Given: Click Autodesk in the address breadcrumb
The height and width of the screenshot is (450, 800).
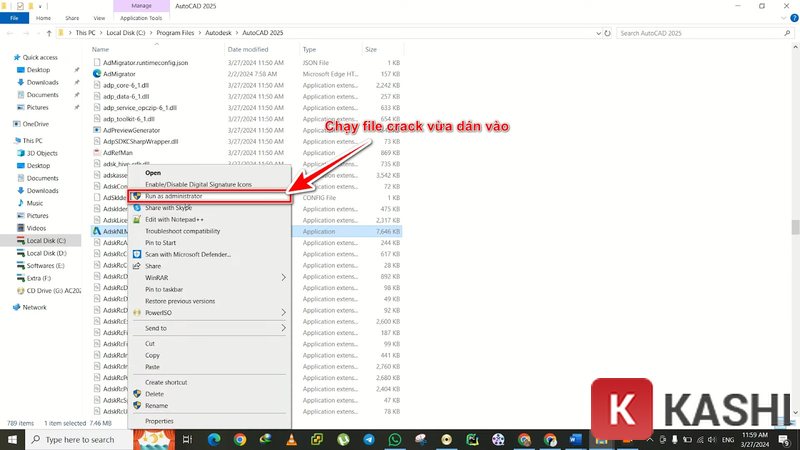Looking at the screenshot, I should pos(218,33).
